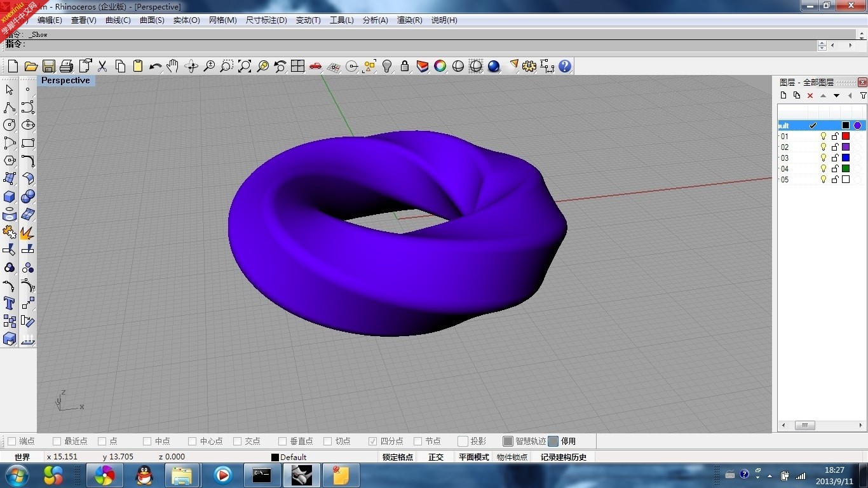Click the Zoom selected icon
The image size is (868, 488).
262,66
